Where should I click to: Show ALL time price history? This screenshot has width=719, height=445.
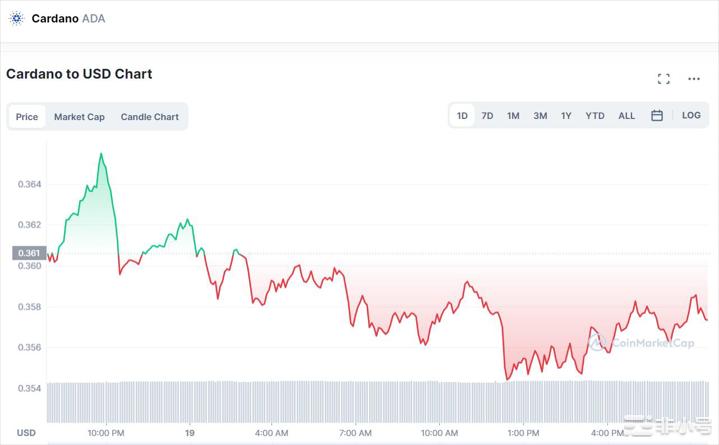point(626,116)
